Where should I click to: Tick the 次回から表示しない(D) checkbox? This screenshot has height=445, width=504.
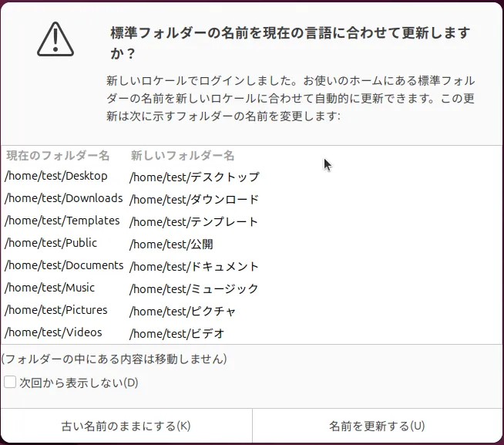(x=10, y=383)
